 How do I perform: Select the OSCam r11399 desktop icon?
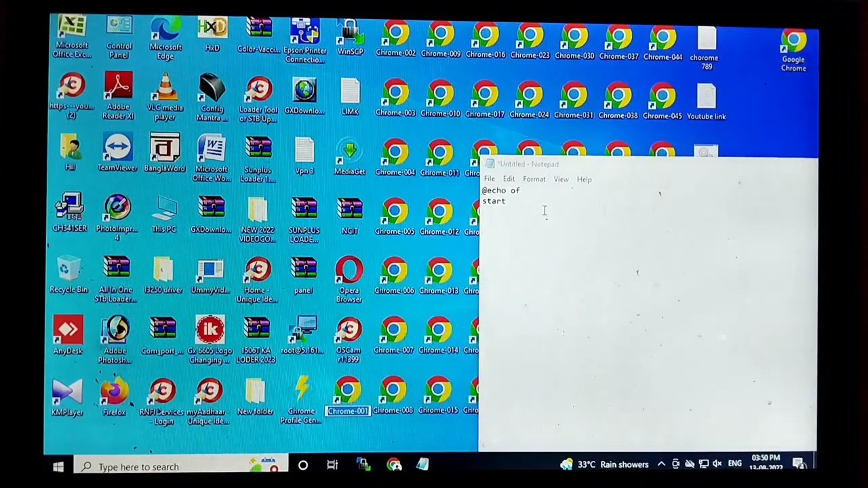(349, 339)
